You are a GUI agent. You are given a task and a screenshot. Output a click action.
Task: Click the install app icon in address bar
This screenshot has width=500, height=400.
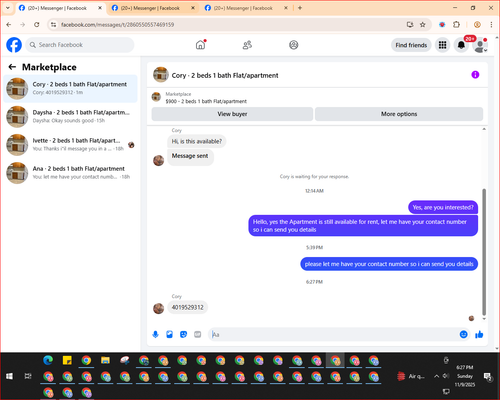[410, 24]
